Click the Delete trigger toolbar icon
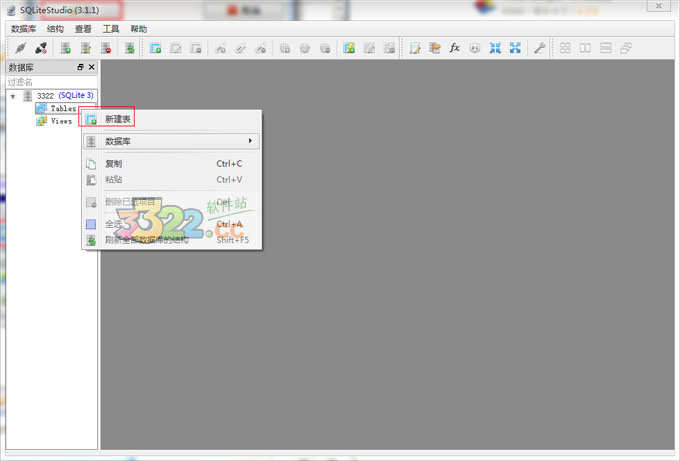The height and width of the screenshot is (461, 680). click(x=325, y=48)
